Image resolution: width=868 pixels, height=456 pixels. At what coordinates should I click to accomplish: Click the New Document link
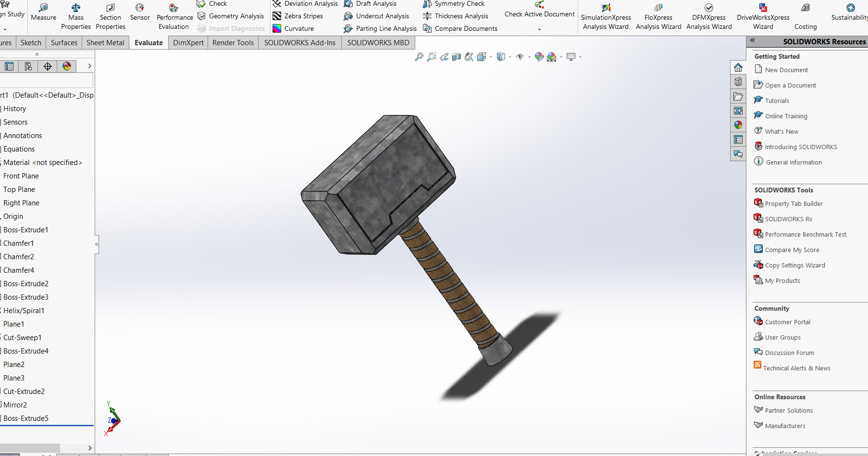(786, 70)
